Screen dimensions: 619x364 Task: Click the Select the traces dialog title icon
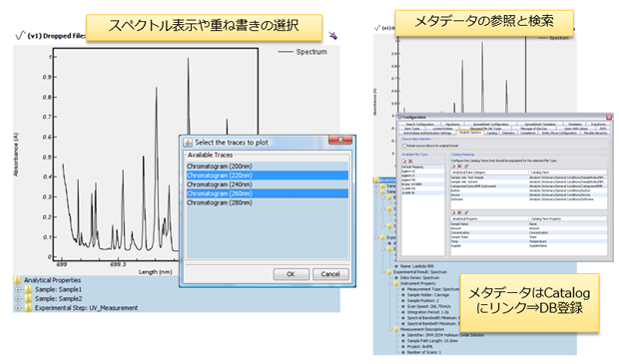click(189, 143)
